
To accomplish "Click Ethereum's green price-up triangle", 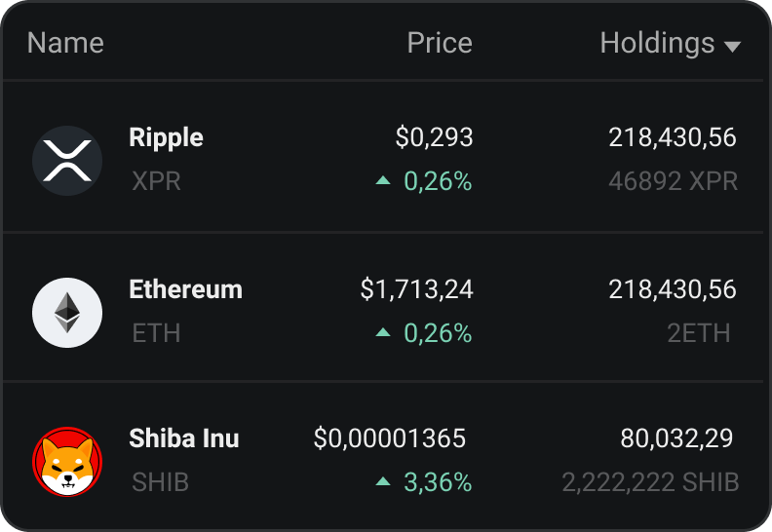I will tap(383, 333).
